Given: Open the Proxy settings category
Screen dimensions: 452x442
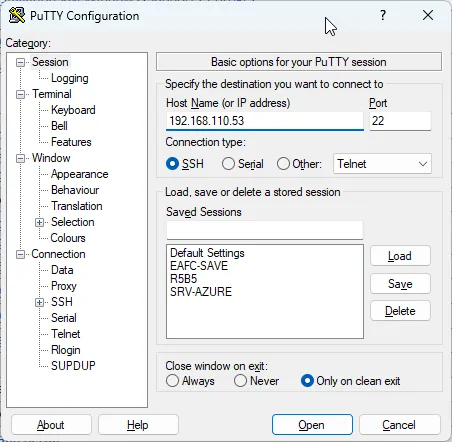Looking at the screenshot, I should pos(64,286).
